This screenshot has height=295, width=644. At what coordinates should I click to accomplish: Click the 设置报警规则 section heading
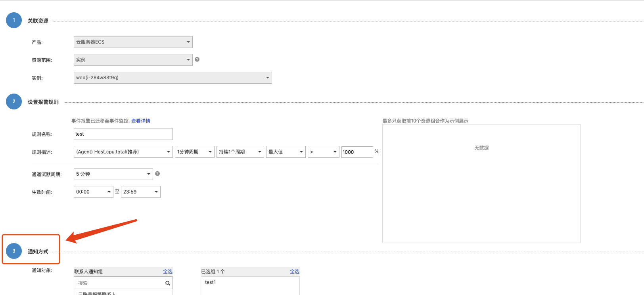[x=43, y=102]
